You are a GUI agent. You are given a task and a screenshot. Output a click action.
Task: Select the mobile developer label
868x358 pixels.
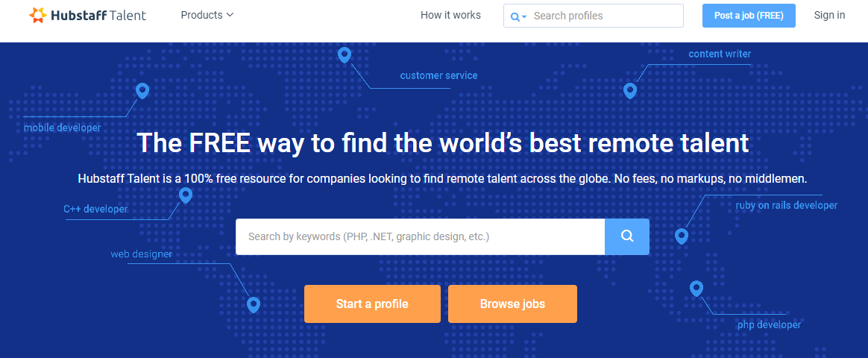(x=62, y=128)
